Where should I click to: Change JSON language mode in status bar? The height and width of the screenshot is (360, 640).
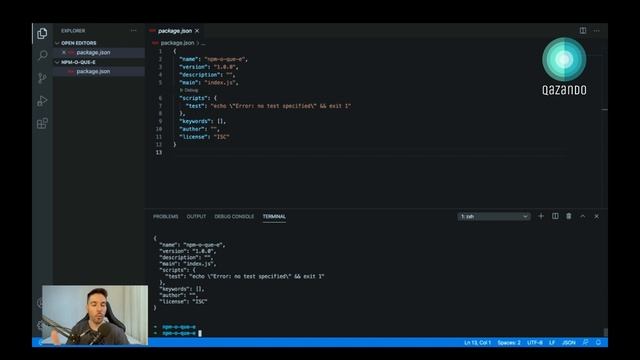(x=569, y=343)
